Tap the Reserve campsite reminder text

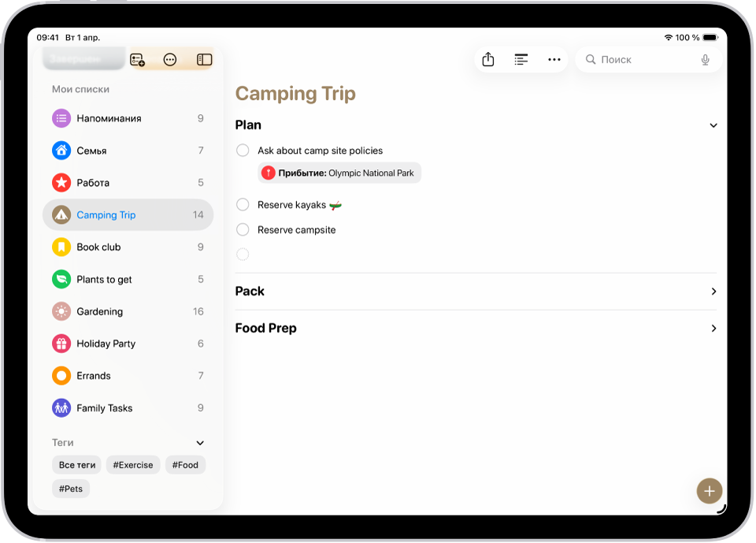pyautogui.click(x=297, y=230)
